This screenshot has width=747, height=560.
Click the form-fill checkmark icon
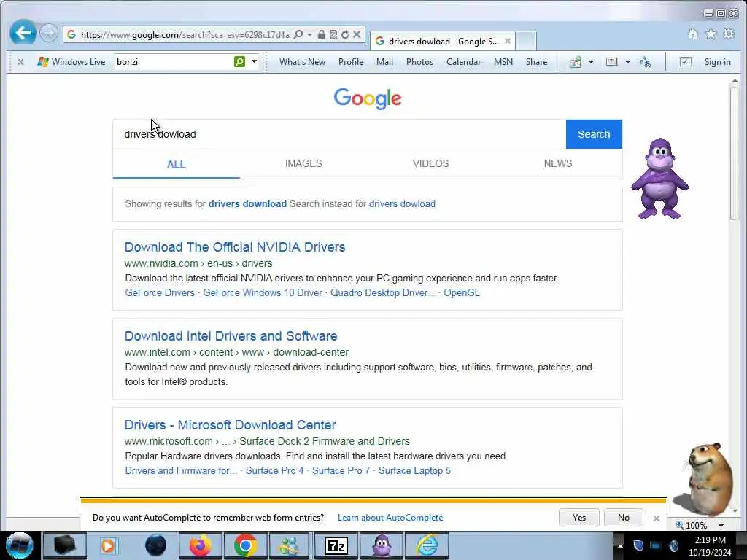pos(686,62)
